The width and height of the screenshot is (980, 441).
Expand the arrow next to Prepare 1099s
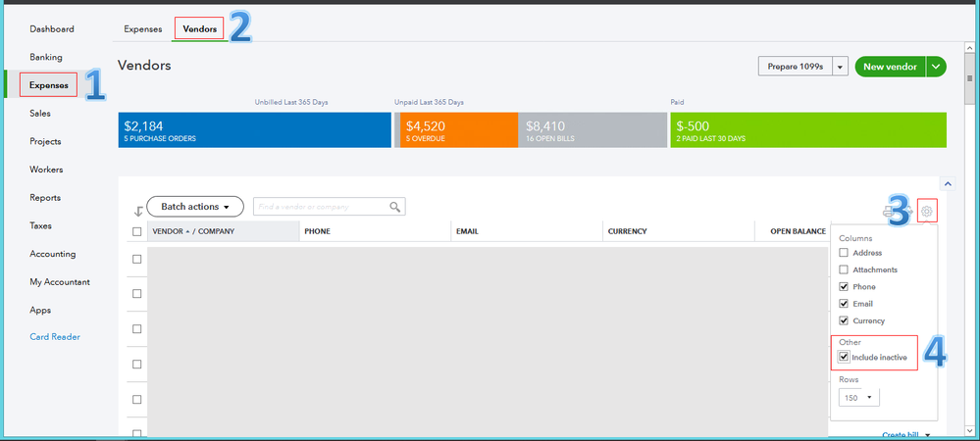click(840, 67)
